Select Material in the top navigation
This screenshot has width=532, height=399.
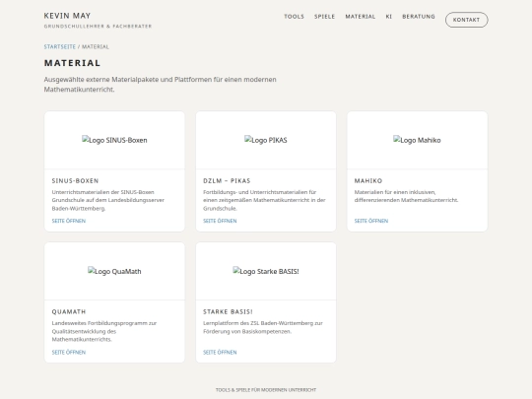[x=361, y=17]
